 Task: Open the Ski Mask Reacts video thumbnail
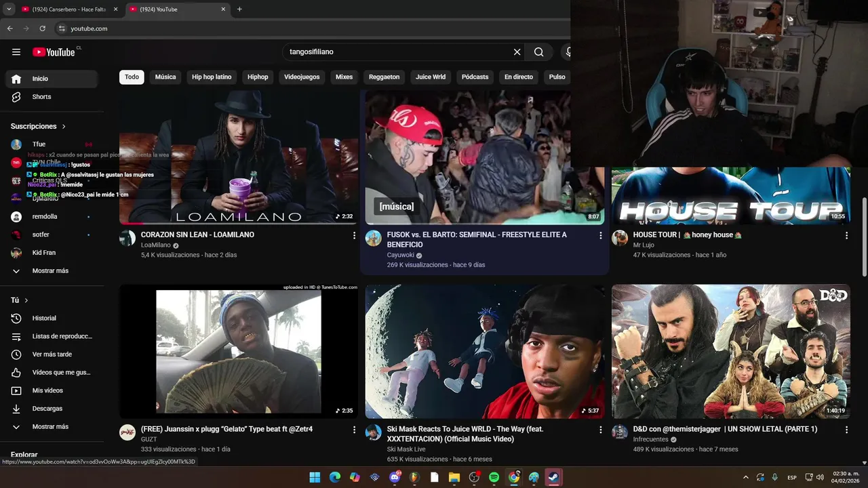pyautogui.click(x=485, y=351)
